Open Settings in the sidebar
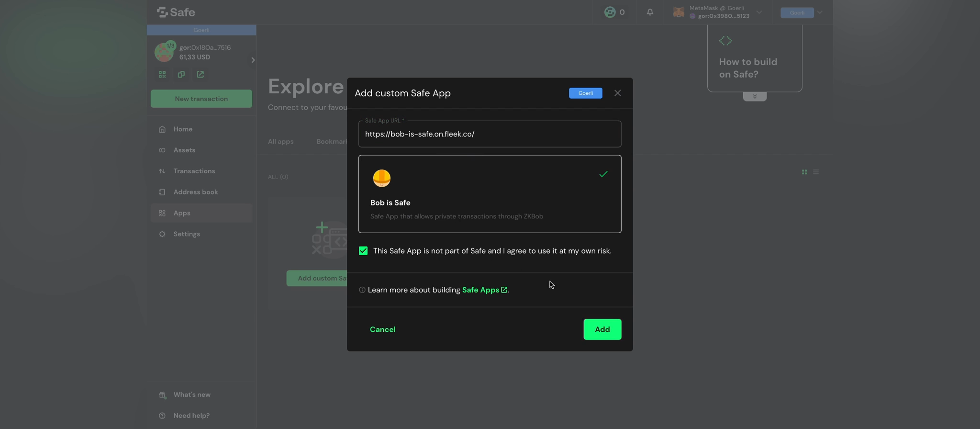 click(x=201, y=234)
